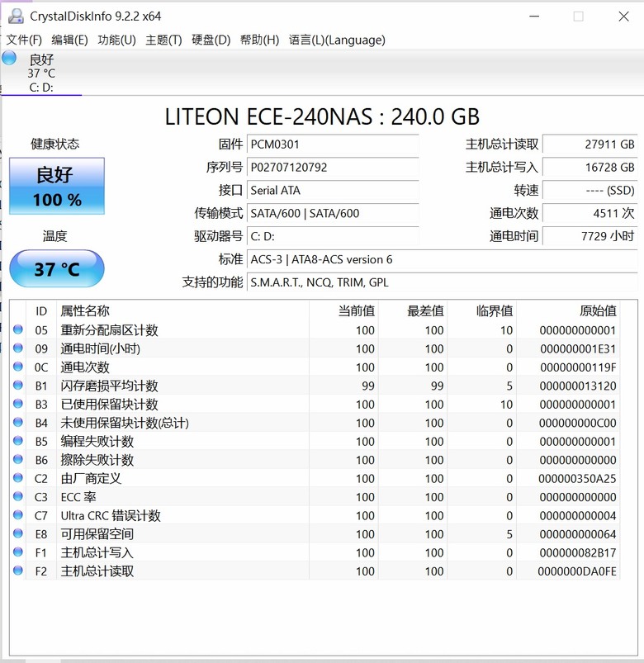Screen dimensions: 644x663
Task: Click the 可用保留空间 attribute name
Action: pyautogui.click(x=97, y=534)
